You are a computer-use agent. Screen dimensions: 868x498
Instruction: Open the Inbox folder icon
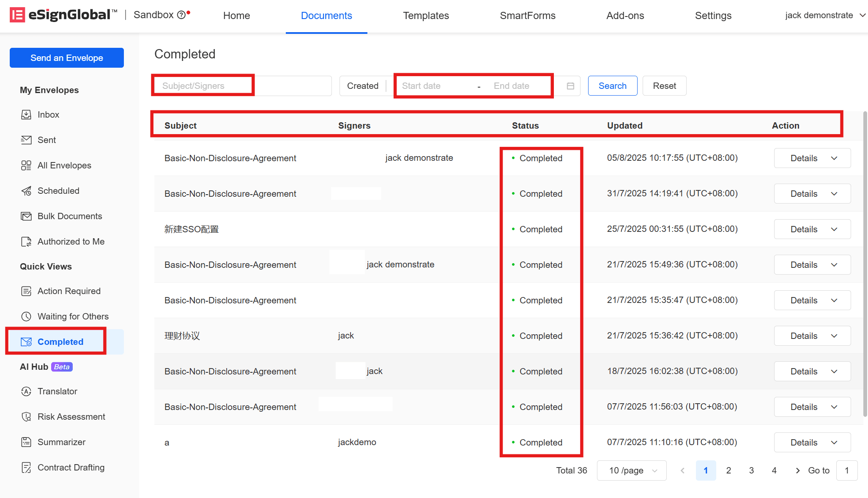[x=26, y=115]
